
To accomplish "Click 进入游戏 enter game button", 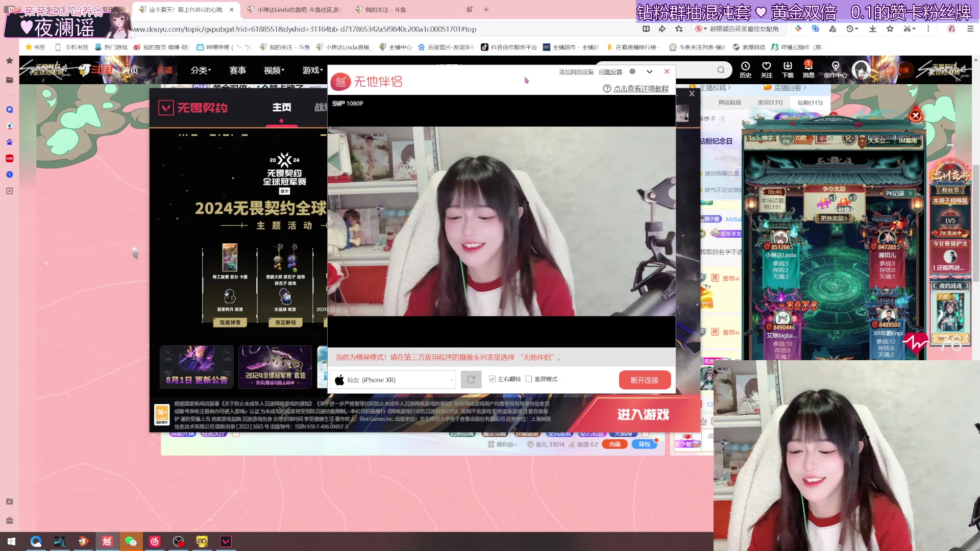I will [643, 414].
